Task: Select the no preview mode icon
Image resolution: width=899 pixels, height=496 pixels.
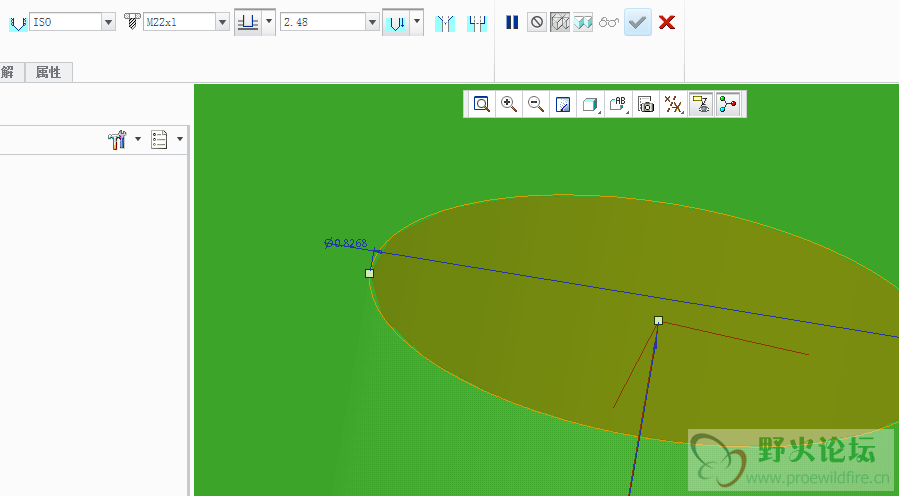Action: pos(537,22)
